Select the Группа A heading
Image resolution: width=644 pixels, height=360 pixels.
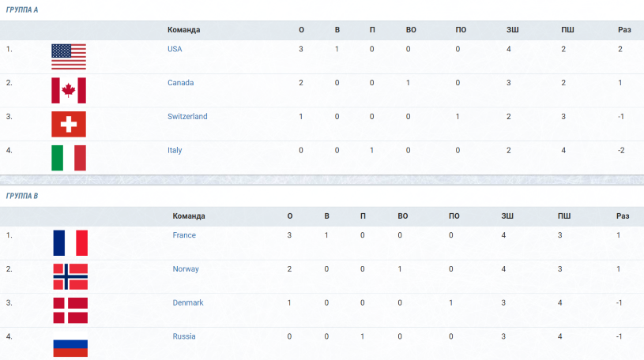point(22,9)
